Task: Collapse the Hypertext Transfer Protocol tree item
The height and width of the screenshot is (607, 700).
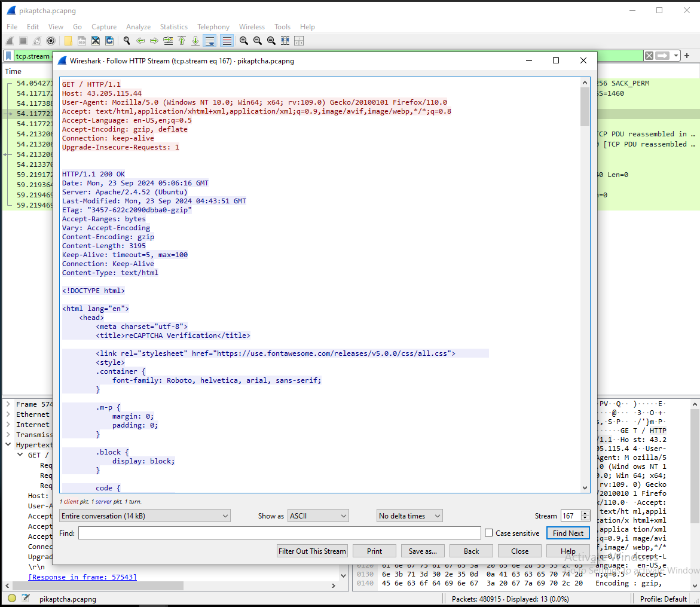Action: (x=8, y=444)
